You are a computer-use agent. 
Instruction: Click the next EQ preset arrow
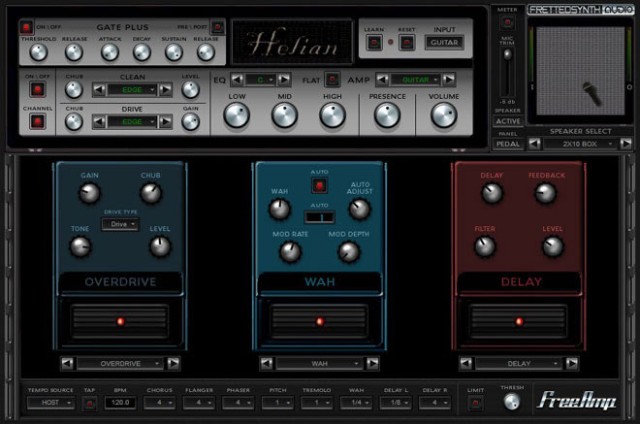coord(284,80)
